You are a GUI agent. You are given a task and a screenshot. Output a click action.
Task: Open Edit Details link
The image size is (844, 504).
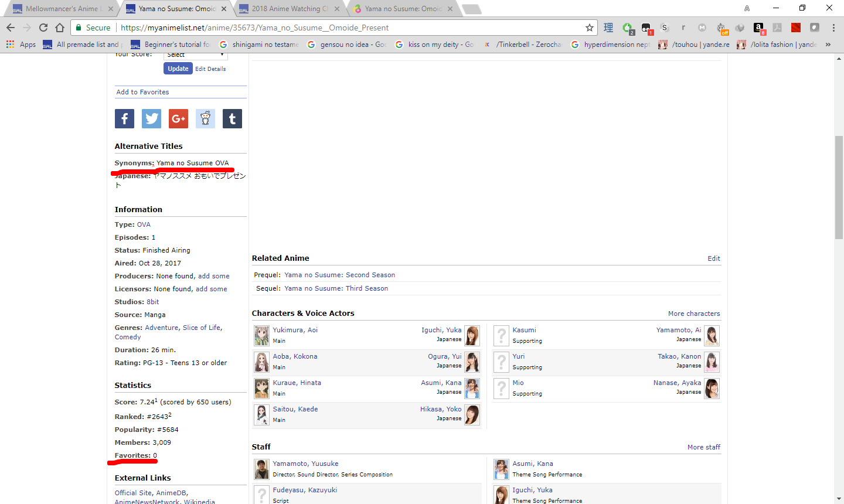pos(210,69)
